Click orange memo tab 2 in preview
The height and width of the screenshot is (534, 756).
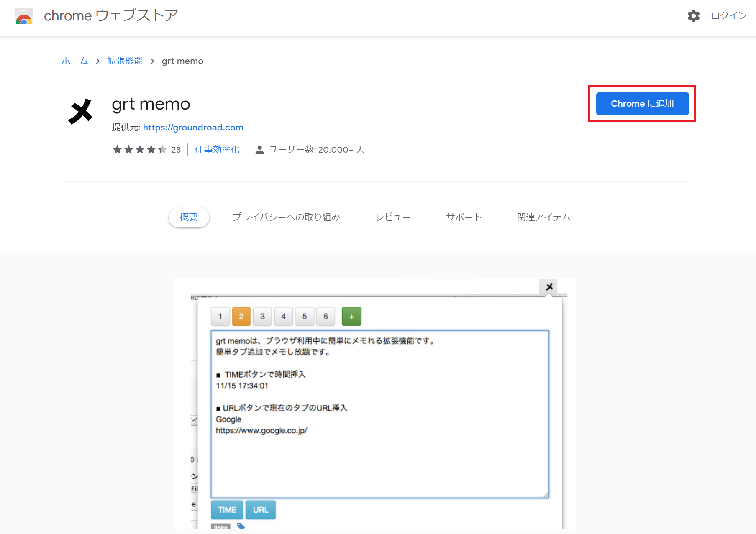(241, 317)
